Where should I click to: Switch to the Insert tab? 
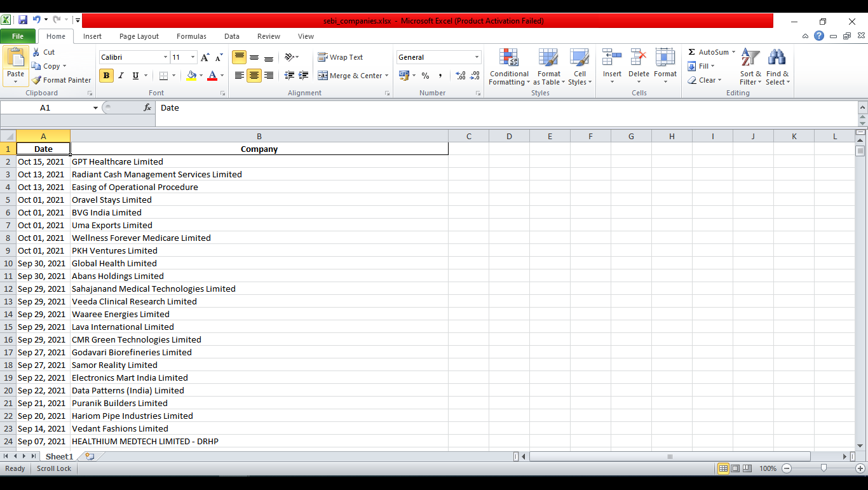(92, 36)
